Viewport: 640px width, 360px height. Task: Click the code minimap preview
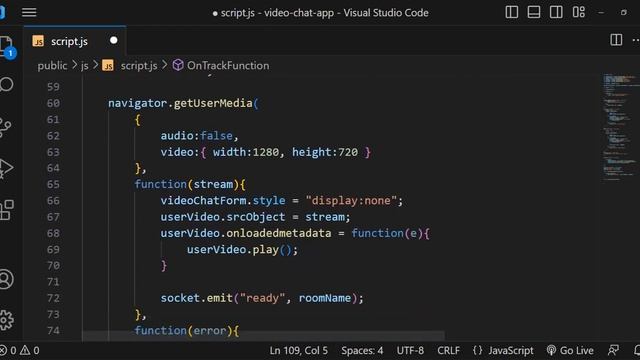pos(620,127)
